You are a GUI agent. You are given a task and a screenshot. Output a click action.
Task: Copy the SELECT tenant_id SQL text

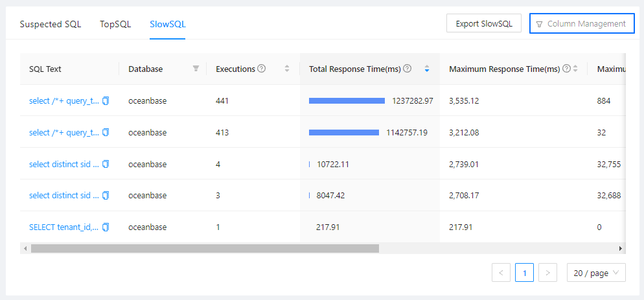106,227
